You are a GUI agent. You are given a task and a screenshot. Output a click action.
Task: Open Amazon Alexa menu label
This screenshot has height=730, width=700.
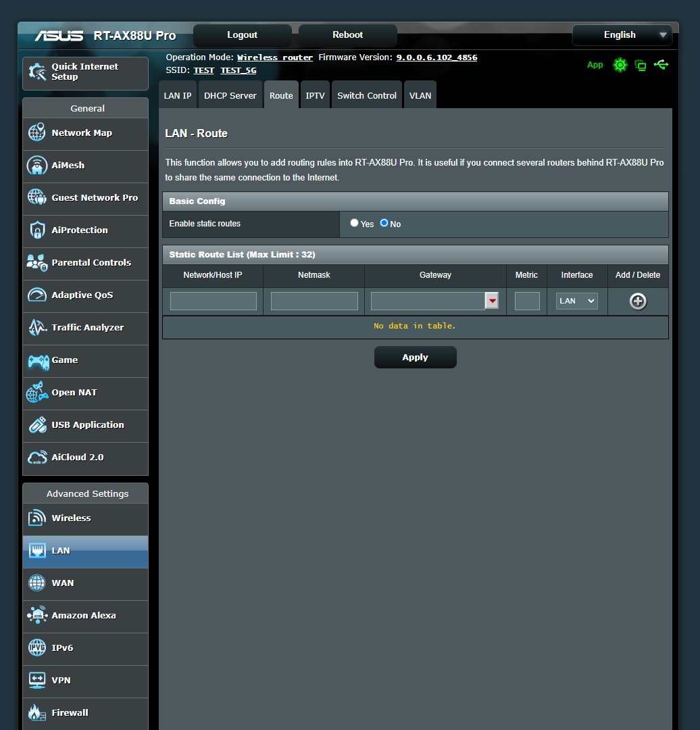point(84,615)
